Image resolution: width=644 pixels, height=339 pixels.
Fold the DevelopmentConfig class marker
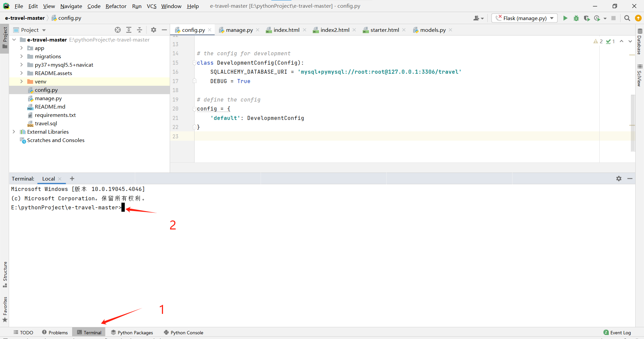tap(195, 63)
